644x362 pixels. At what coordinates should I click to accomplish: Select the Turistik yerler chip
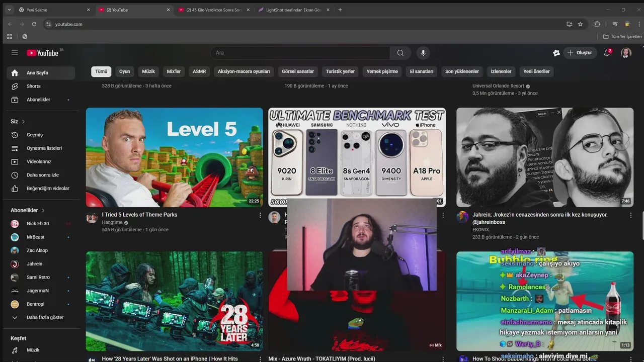pos(340,71)
